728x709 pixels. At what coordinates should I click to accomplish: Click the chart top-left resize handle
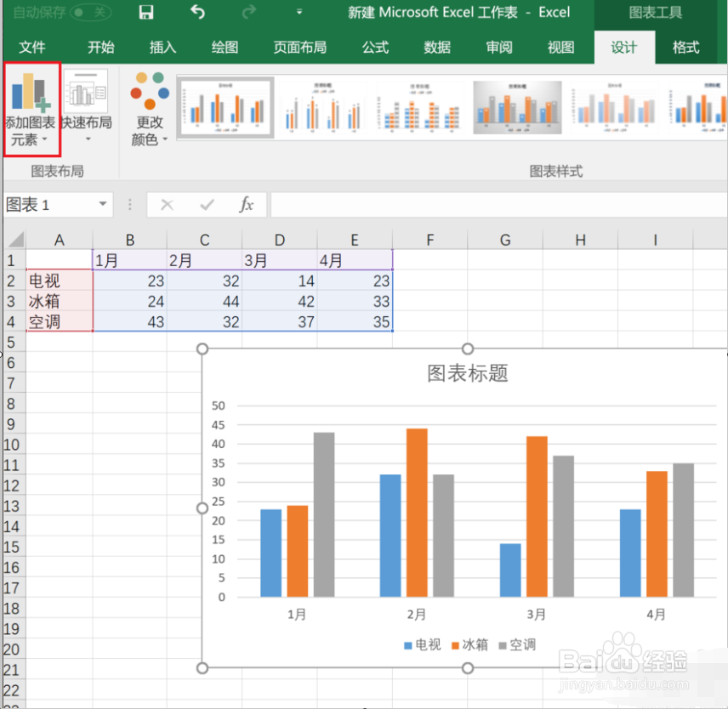click(x=202, y=349)
